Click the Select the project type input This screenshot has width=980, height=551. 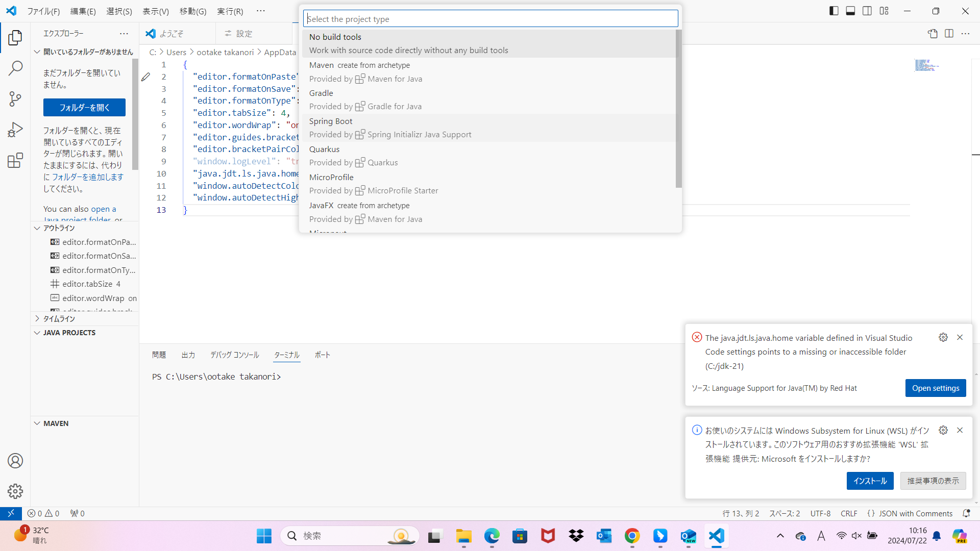pos(490,19)
